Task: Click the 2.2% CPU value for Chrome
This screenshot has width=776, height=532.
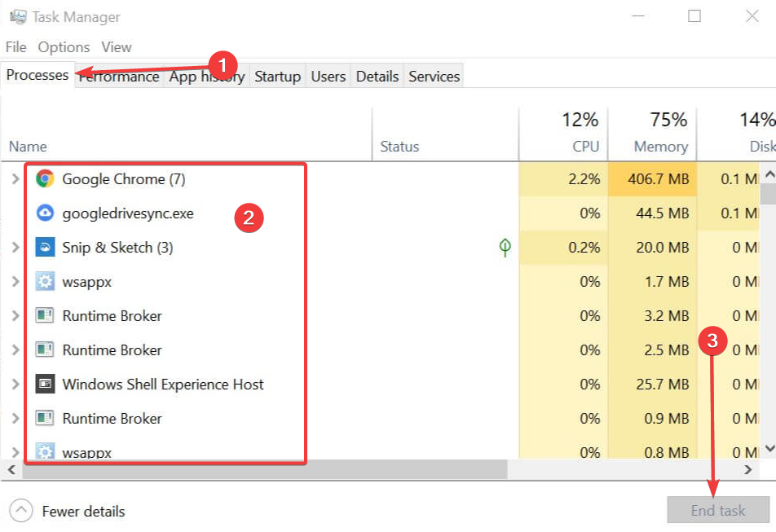Action: click(x=584, y=178)
